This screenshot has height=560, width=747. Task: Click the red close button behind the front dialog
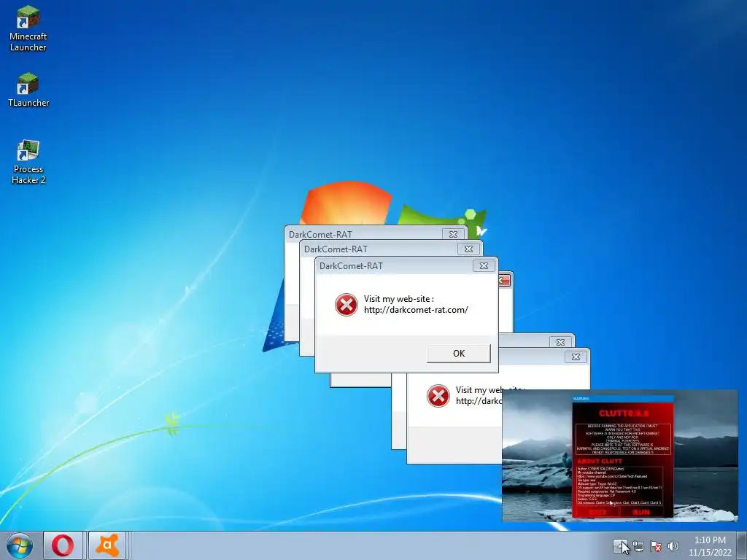click(x=505, y=281)
